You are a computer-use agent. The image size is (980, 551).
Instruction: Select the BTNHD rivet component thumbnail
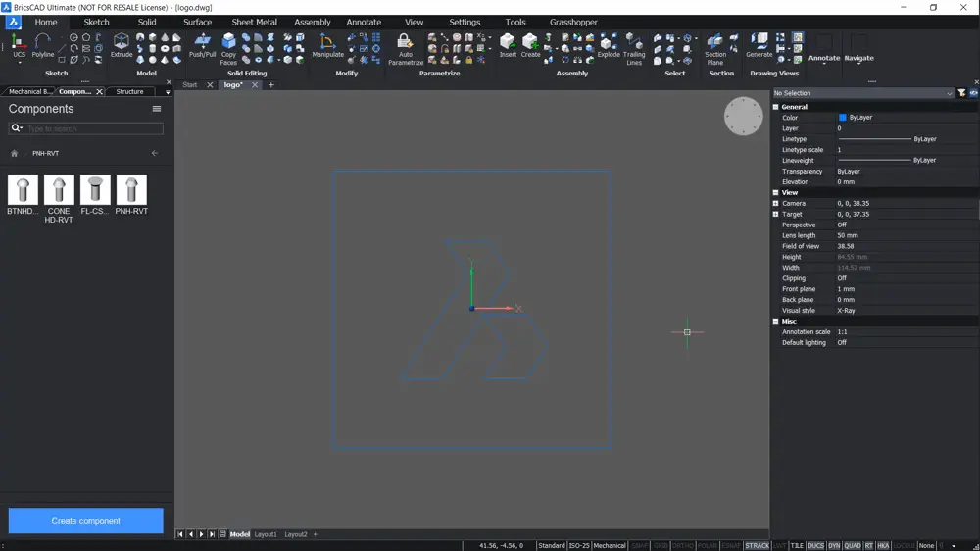[23, 189]
